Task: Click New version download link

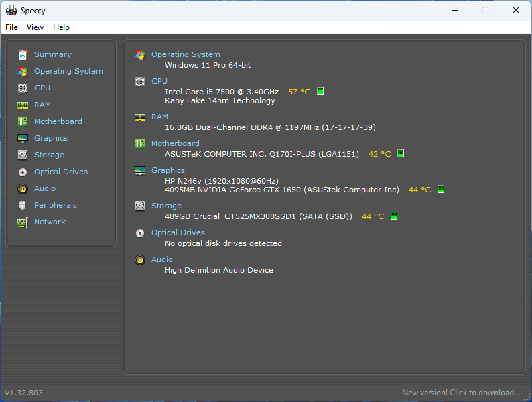Action: coord(460,393)
